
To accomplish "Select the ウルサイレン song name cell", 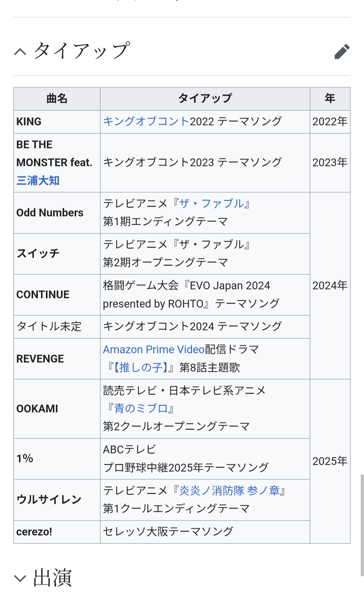I will [x=49, y=500].
